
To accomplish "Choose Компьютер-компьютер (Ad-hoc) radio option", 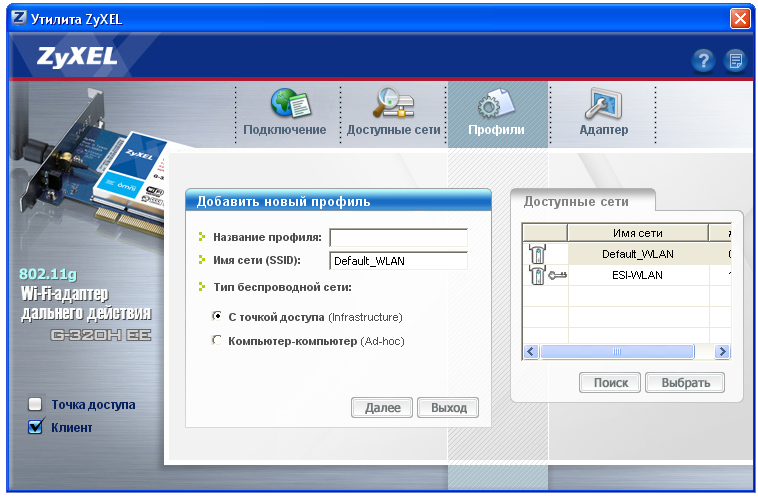I will pyautogui.click(x=217, y=340).
